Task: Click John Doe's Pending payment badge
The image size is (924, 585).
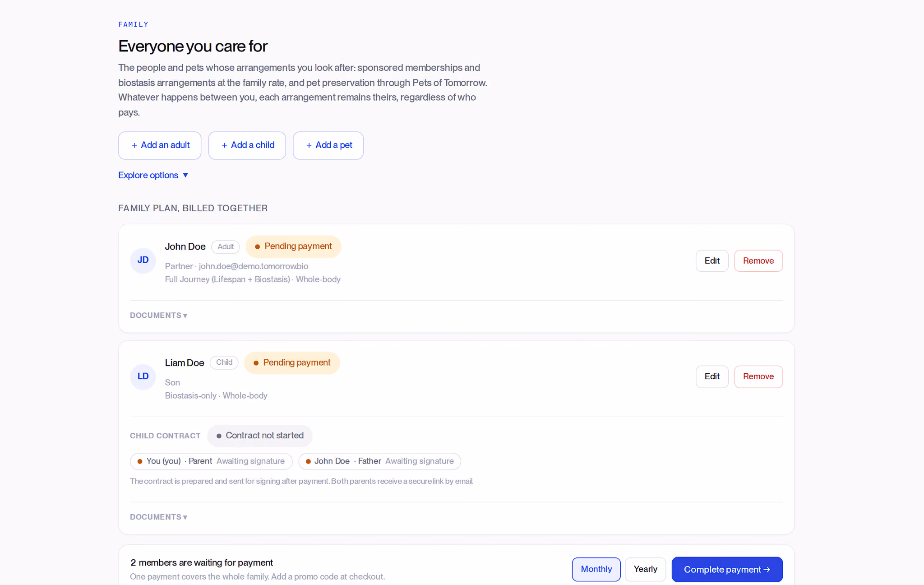Action: pos(293,246)
